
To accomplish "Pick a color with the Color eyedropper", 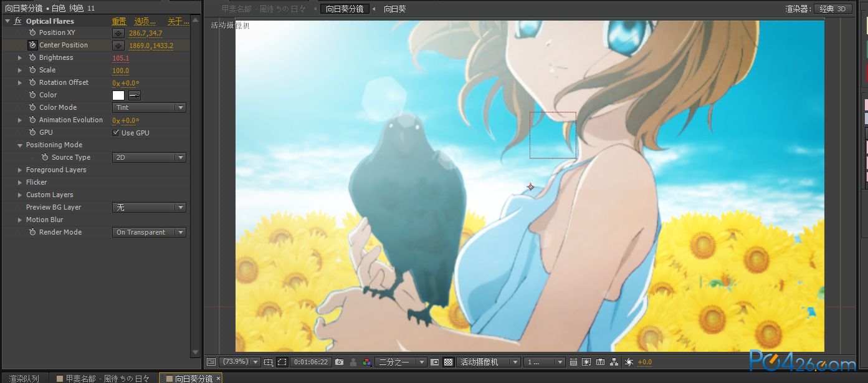I will point(134,95).
